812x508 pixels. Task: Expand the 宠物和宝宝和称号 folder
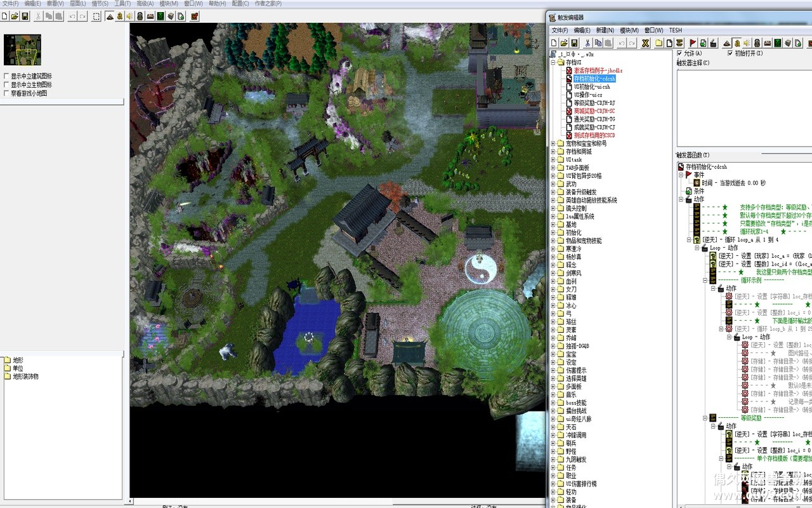click(x=553, y=144)
